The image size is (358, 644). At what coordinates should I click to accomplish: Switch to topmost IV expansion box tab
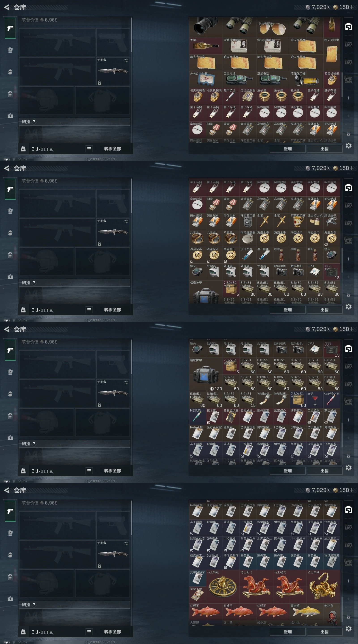click(348, 80)
